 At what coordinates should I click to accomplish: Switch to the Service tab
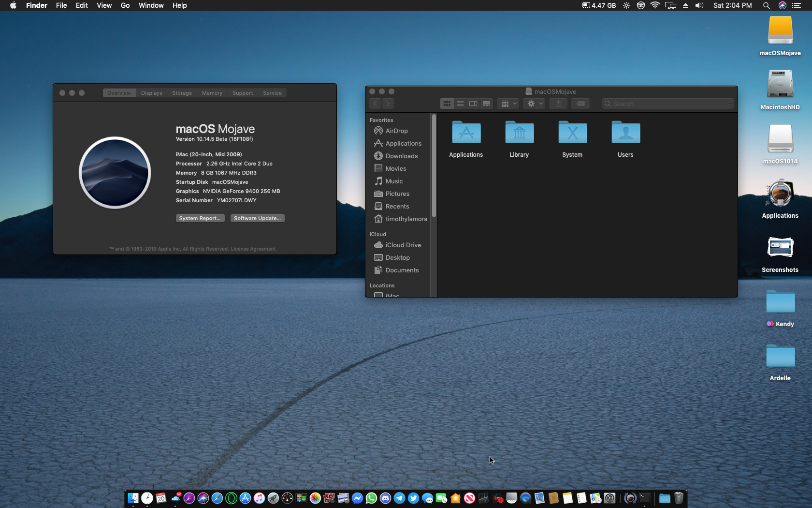click(x=273, y=93)
